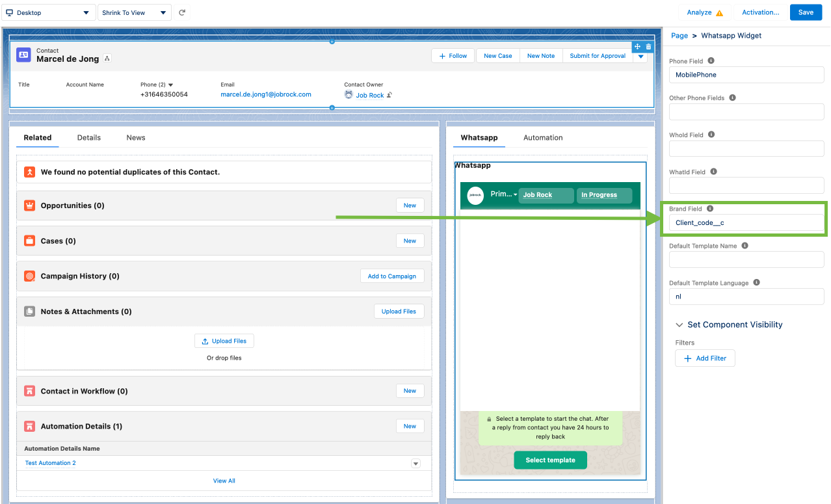Switch to the Related tab
831x504 pixels.
[38, 138]
